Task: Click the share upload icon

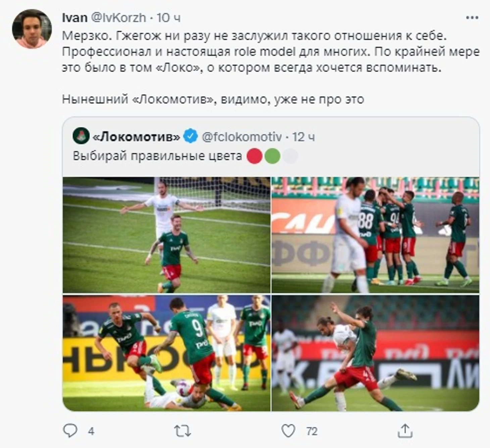Action: [x=405, y=431]
